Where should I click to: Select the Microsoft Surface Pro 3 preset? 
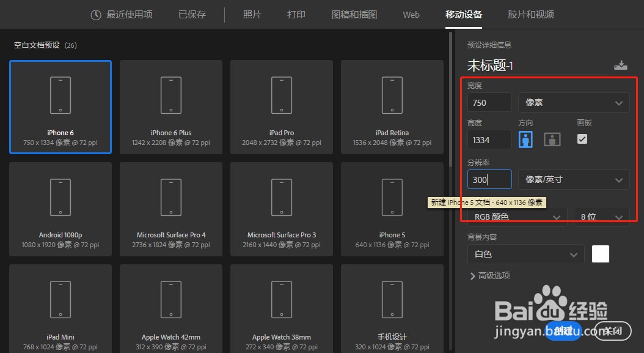(x=281, y=209)
